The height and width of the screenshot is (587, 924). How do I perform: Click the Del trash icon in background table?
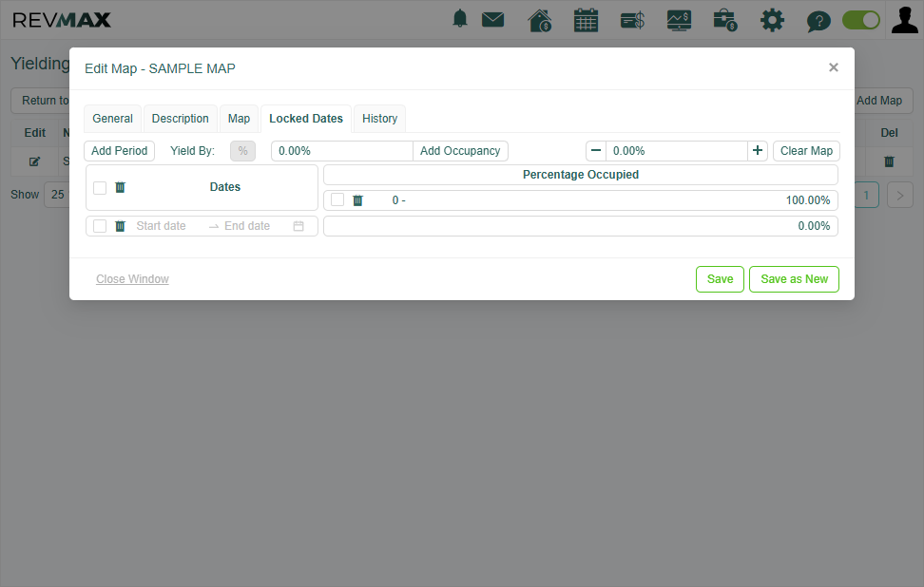pyautogui.click(x=889, y=161)
